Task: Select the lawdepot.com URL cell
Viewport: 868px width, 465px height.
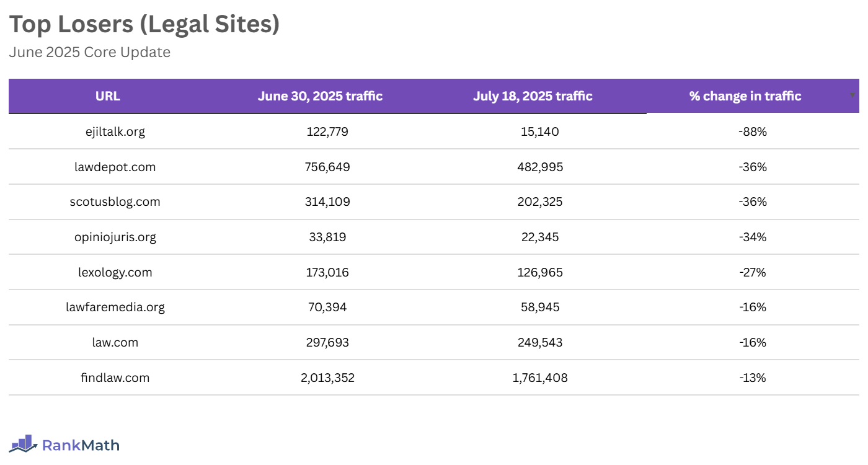Action: [x=115, y=167]
